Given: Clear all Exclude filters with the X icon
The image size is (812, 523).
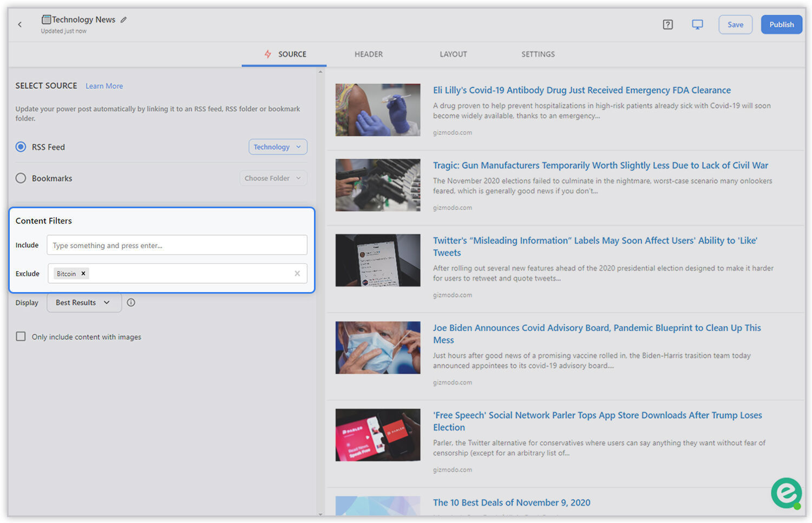Looking at the screenshot, I should [297, 274].
